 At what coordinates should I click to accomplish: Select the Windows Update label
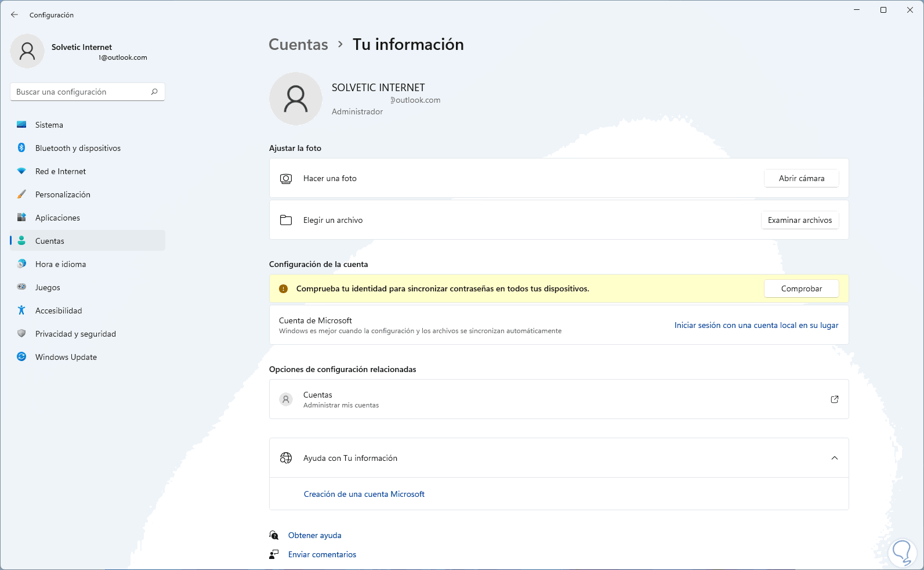coord(66,357)
